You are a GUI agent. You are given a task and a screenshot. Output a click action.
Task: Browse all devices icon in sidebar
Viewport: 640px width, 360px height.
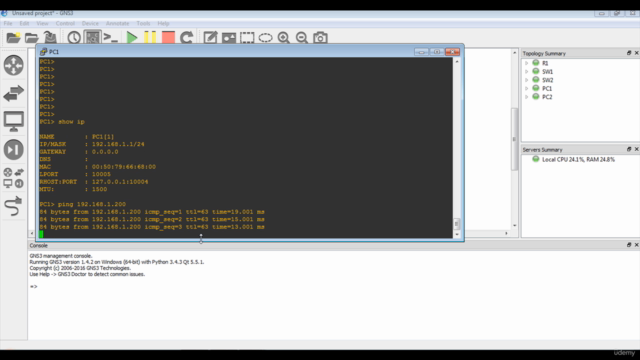pyautogui.click(x=13, y=178)
